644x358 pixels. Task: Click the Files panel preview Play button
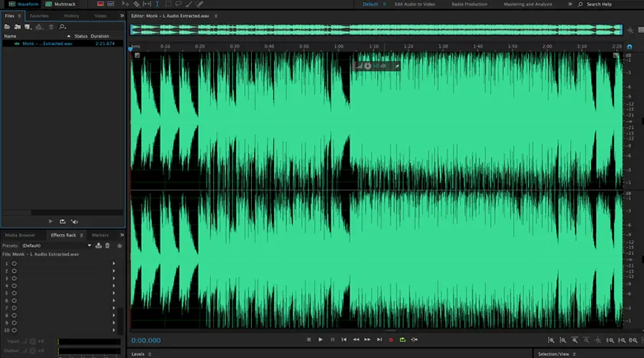pos(51,221)
